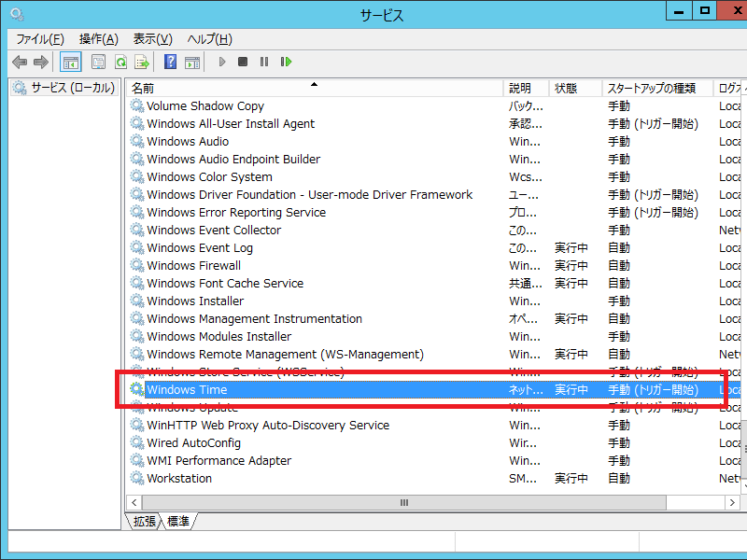Click 自動 startup type of Windows Font Cache Service
The width and height of the screenshot is (747, 560).
click(x=619, y=284)
